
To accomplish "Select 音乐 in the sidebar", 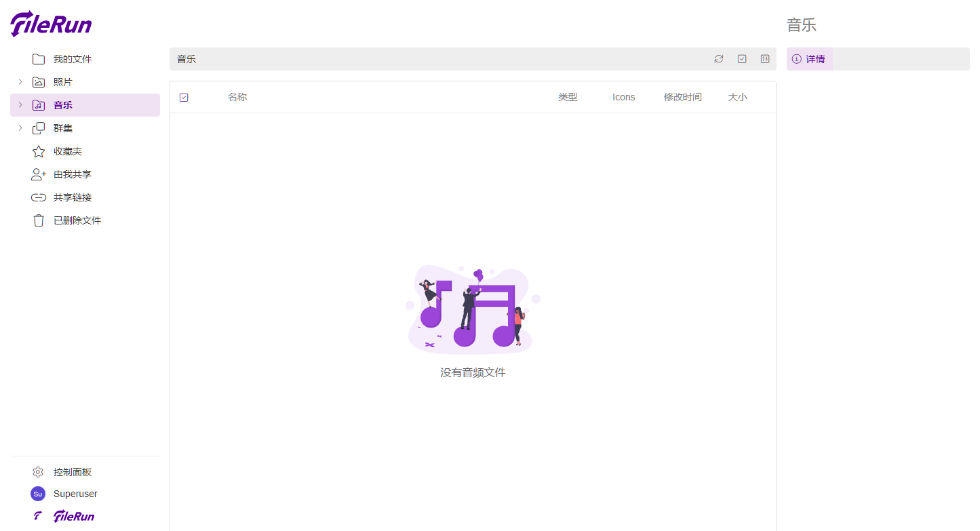I will click(85, 105).
